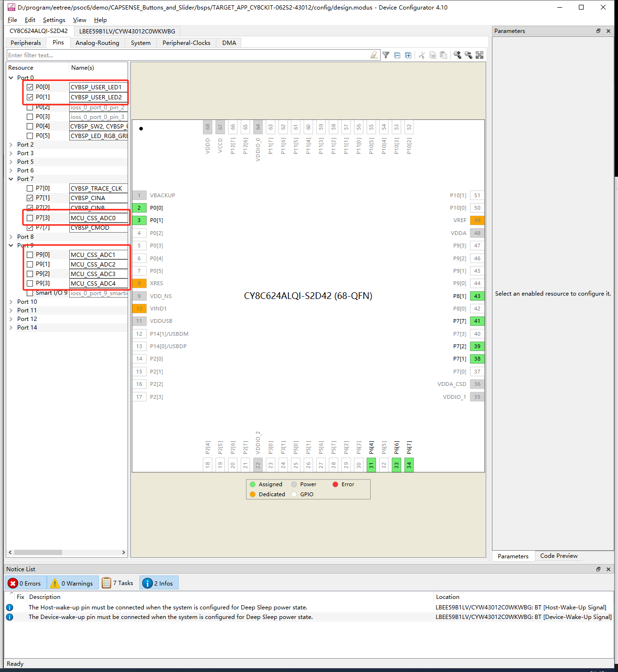Expand the Port 14 tree node
618x672 pixels.
[x=11, y=328]
